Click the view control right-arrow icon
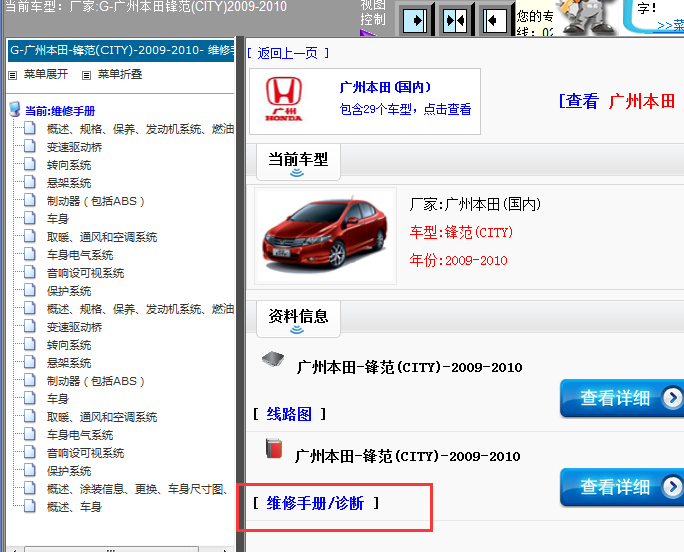Viewport: 684px width, 552px height. [414, 20]
